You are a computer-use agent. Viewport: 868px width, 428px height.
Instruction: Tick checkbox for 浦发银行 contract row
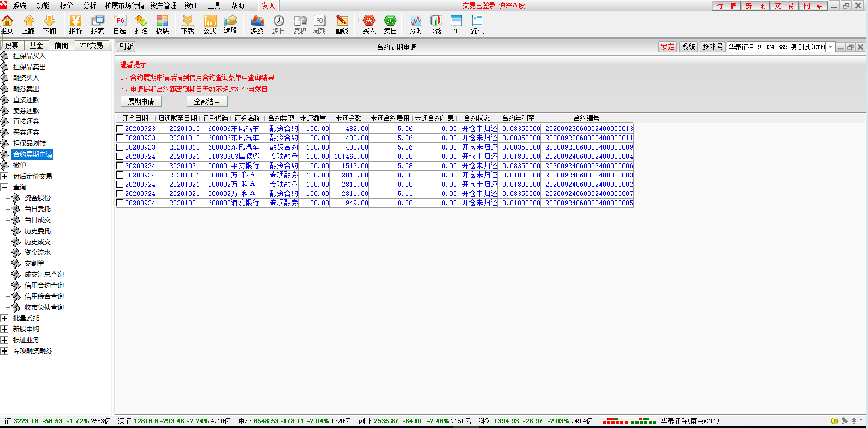[x=120, y=203]
